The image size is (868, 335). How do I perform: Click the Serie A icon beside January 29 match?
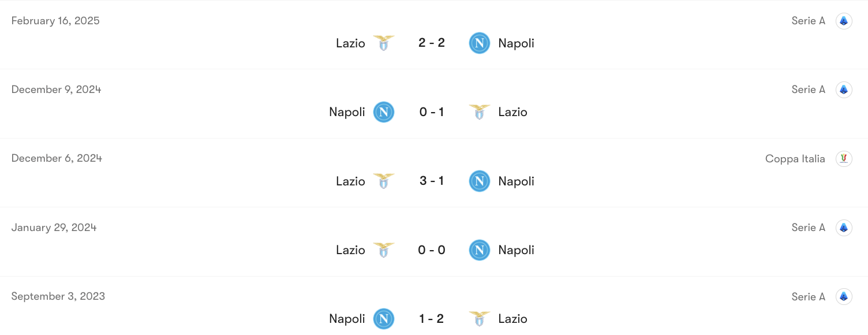(x=843, y=227)
